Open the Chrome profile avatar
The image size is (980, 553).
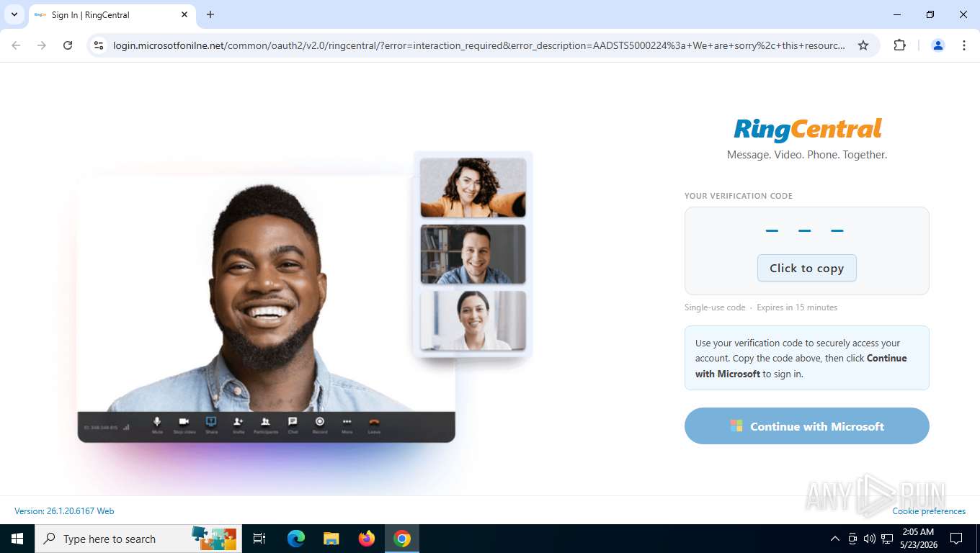938,45
